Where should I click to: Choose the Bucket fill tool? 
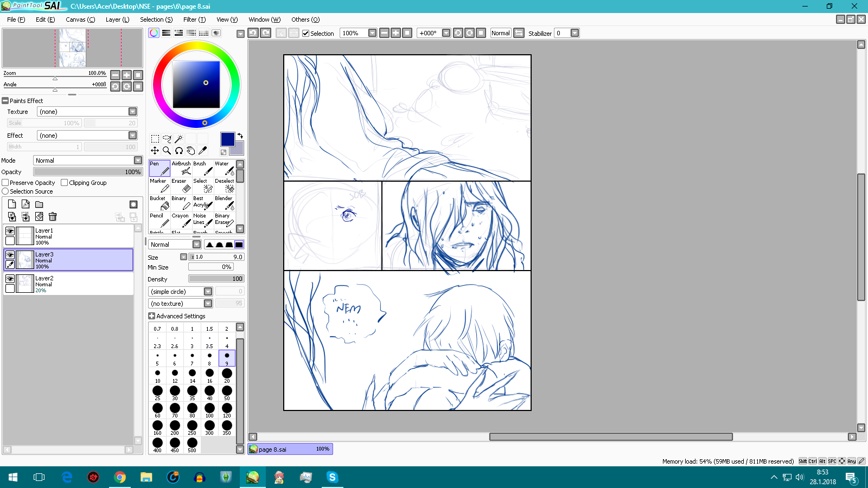pos(159,203)
